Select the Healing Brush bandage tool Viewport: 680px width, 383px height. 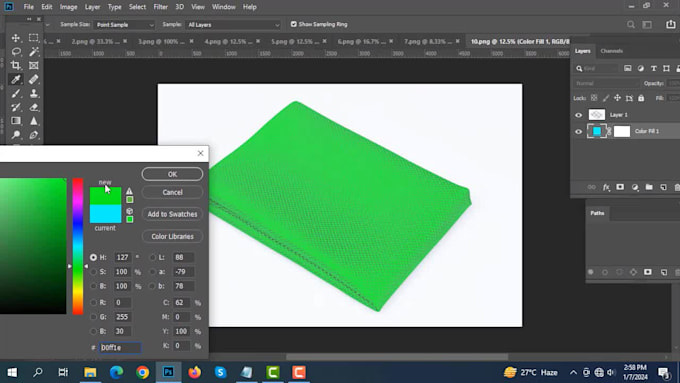(x=33, y=79)
